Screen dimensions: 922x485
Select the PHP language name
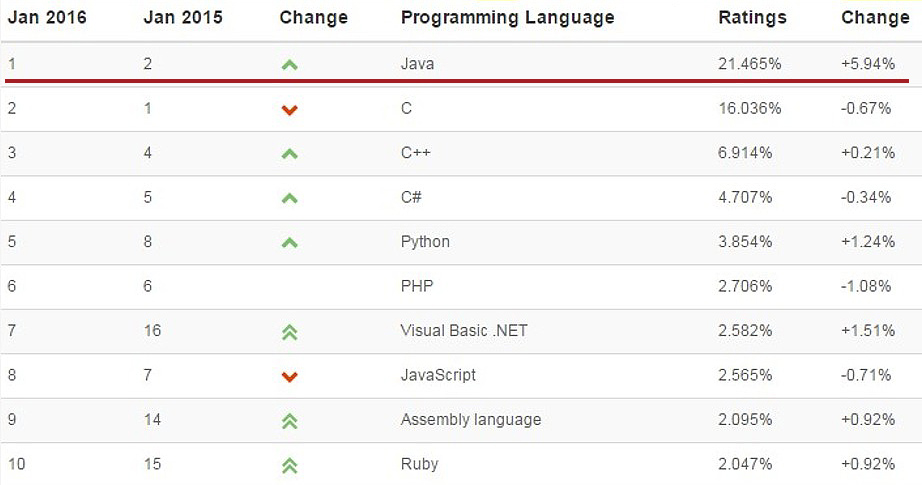click(x=417, y=286)
